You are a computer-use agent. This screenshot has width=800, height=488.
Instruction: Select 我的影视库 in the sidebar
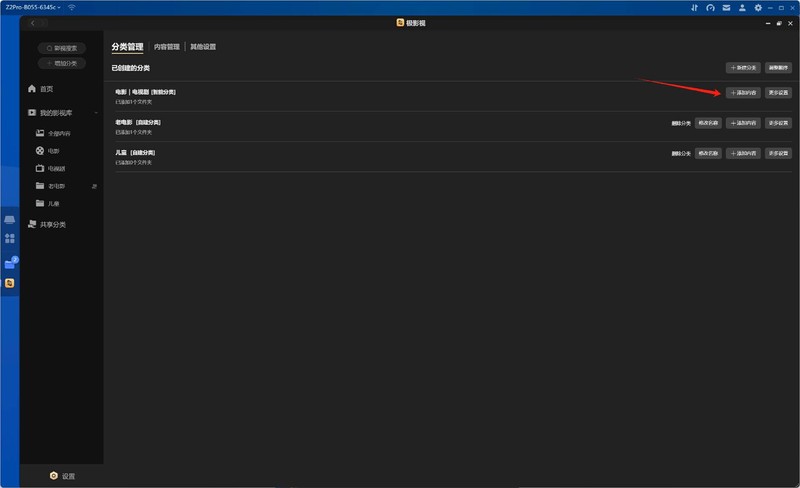[x=50, y=113]
